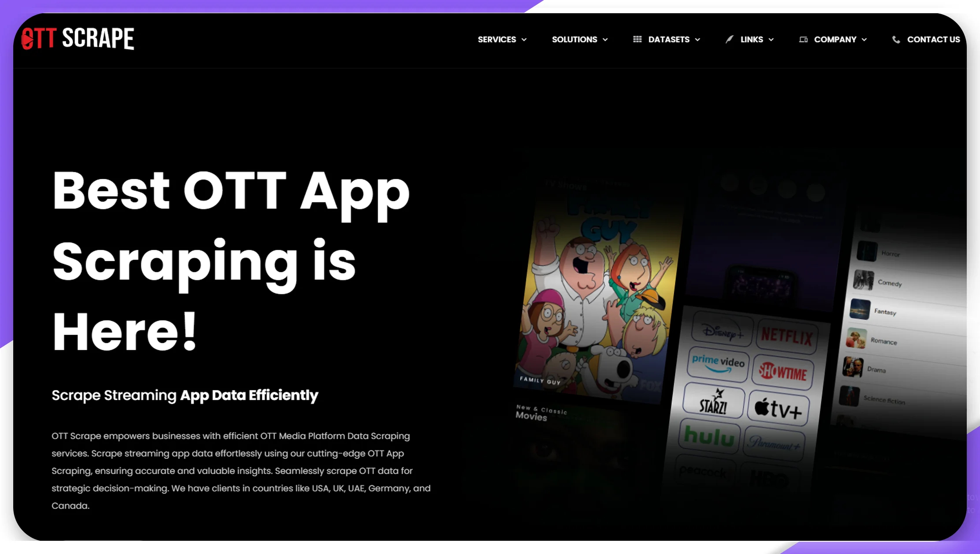The height and width of the screenshot is (554, 980).
Task: Select the Romance genre thumbnail
Action: (x=857, y=338)
